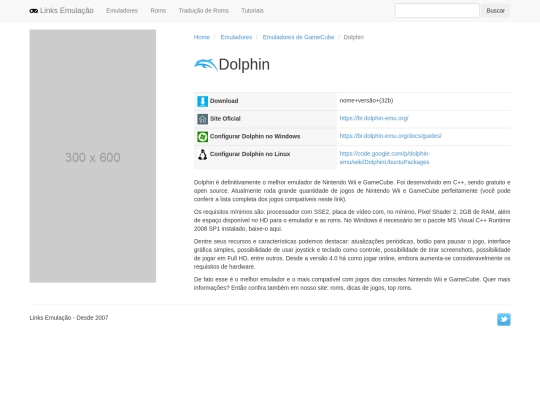The height and width of the screenshot is (405, 540).
Task: Open the Emuladores de GameCube breadcrumb link
Action: [298, 37]
